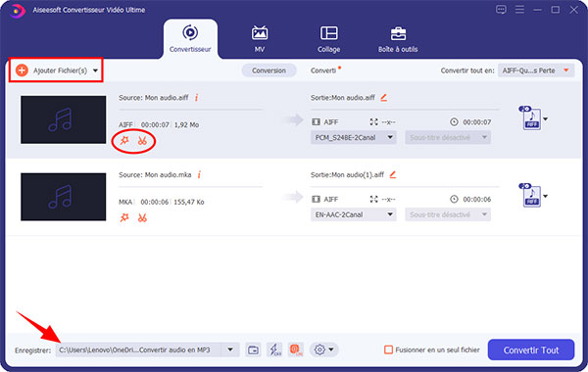The height and width of the screenshot is (372, 588).
Task: Click AIFF output format icon for Mon audio.aiff
Action: coord(531,118)
